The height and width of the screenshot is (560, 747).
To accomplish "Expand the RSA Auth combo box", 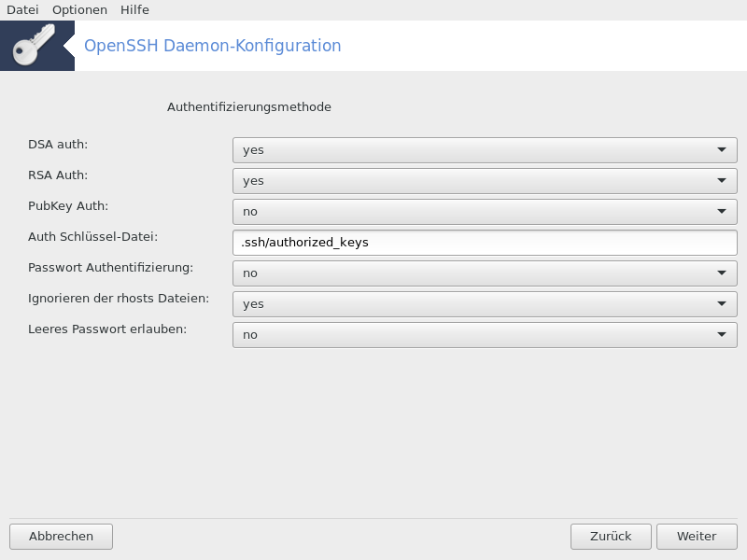I will click(485, 181).
